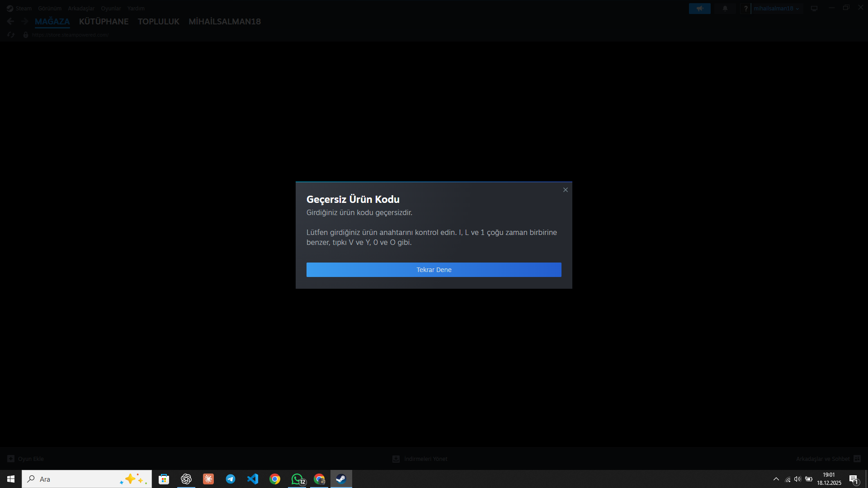Screen dimensions: 868x488
Task: Go forward with the forward arrow
Action: point(25,21)
